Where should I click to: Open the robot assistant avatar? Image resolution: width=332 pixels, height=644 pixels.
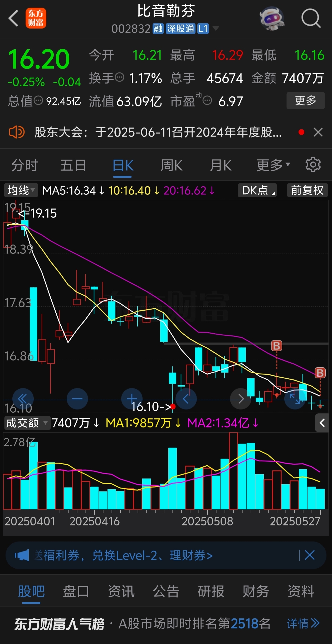[x=272, y=18]
